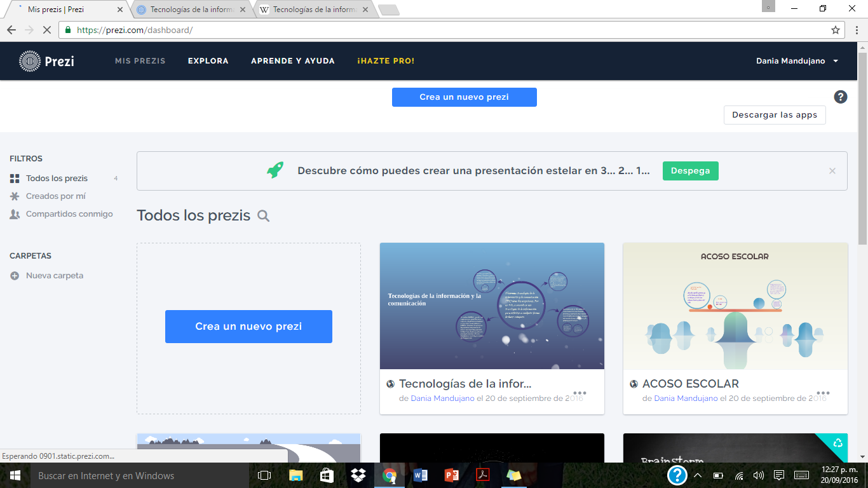Open Tecnologías de la información thumbnail
Viewport: 868px width, 488px height.
point(492,306)
